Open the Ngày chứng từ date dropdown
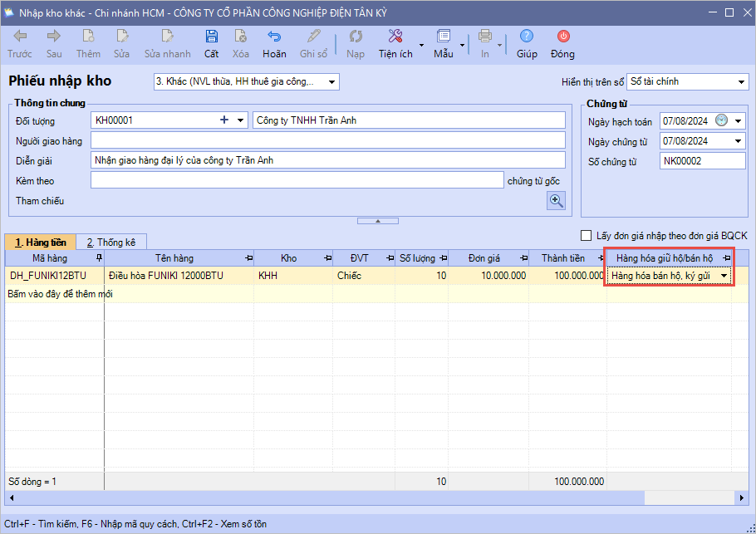 coord(739,141)
